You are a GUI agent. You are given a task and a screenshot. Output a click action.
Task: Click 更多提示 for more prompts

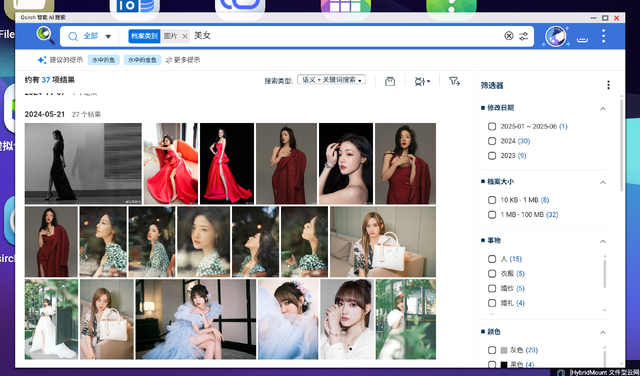tap(183, 60)
